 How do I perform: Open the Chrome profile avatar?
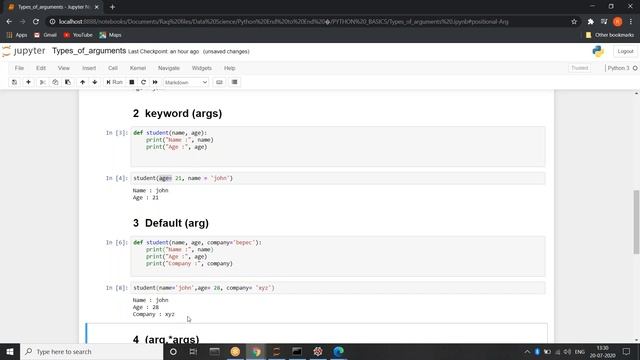pos(618,22)
